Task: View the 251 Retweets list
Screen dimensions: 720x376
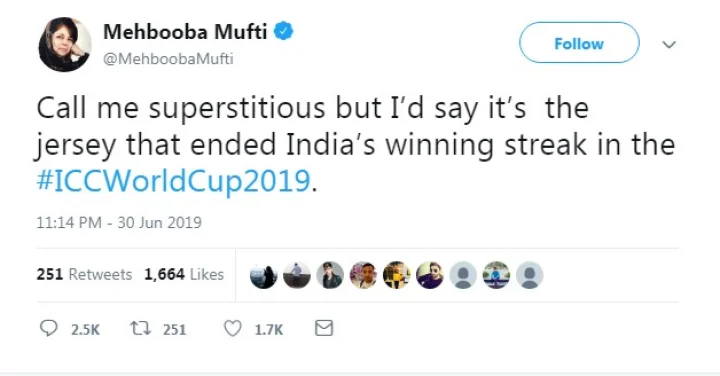Action: [x=84, y=274]
